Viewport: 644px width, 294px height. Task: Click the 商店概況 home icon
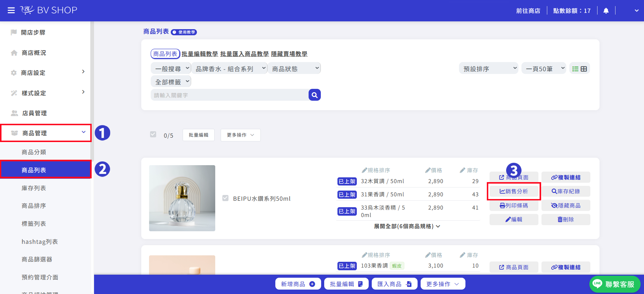point(14,53)
